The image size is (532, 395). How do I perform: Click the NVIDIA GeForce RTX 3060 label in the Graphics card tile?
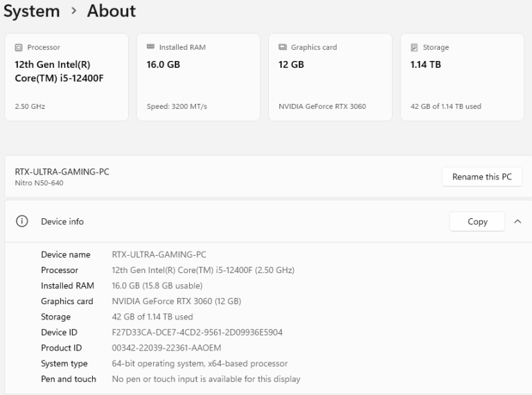click(322, 107)
